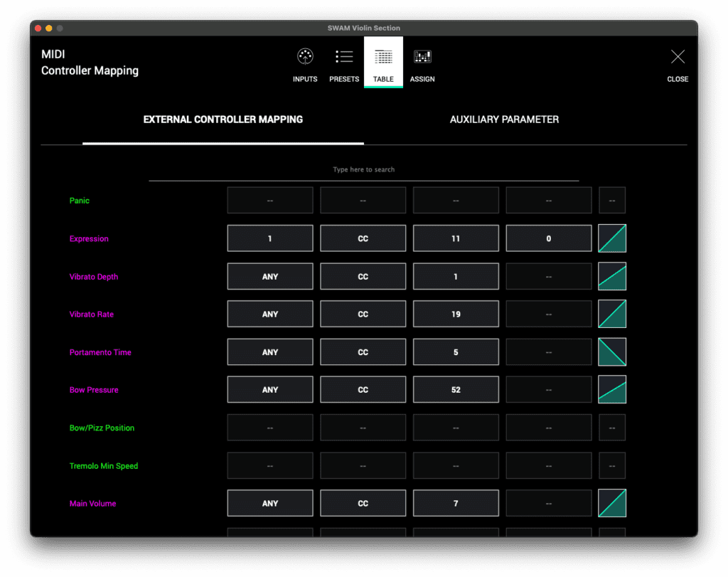Select the Panic parameter label

pyautogui.click(x=79, y=201)
